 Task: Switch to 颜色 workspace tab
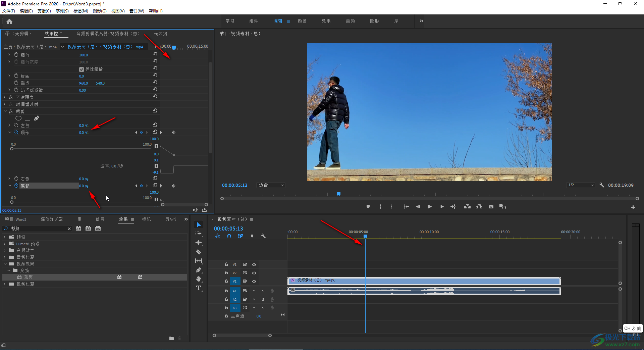click(302, 21)
